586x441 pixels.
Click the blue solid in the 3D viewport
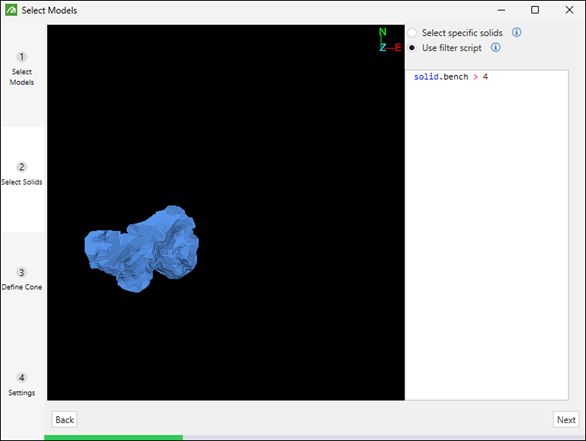(142, 249)
